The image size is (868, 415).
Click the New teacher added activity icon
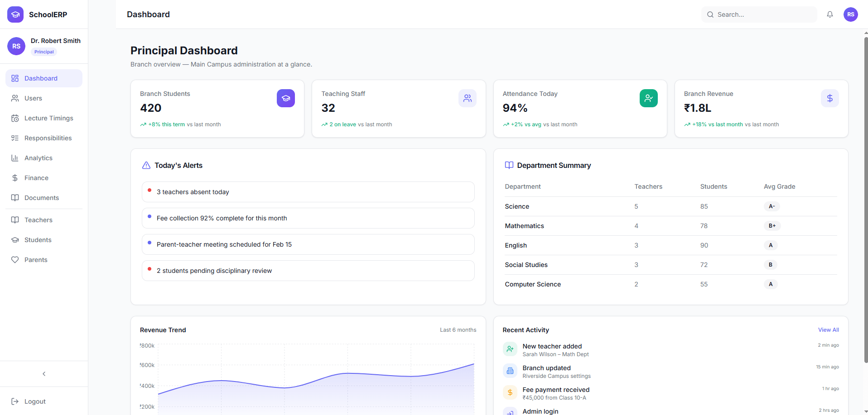pyautogui.click(x=510, y=349)
